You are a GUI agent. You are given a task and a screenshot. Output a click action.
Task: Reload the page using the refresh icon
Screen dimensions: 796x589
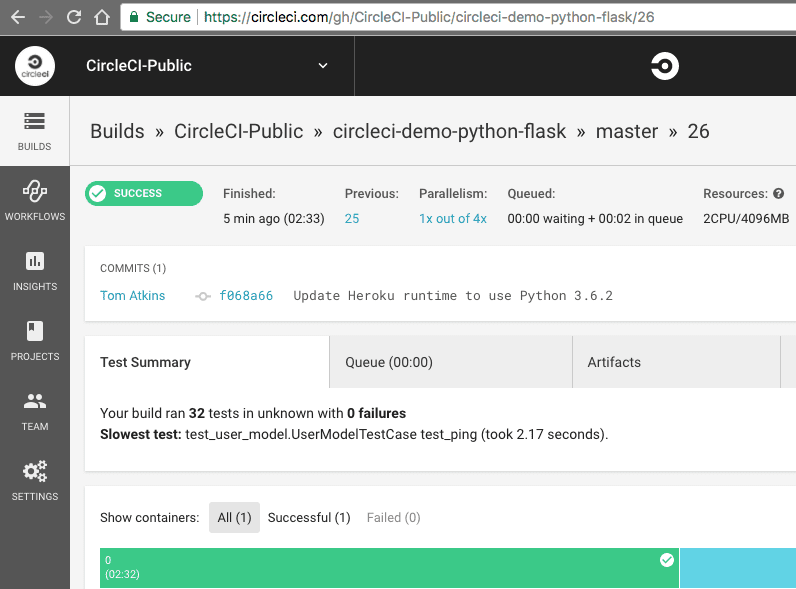[74, 17]
